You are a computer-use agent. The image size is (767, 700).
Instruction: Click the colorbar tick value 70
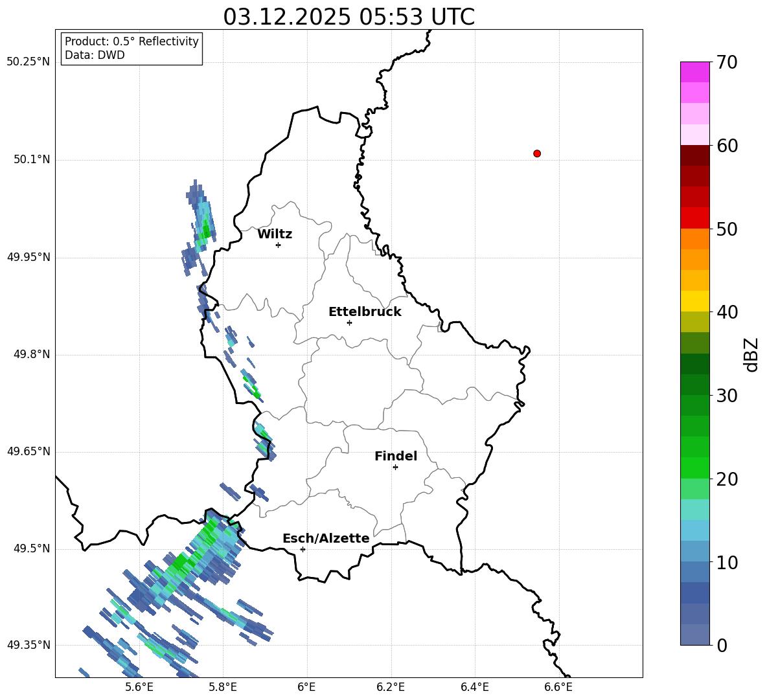tap(727, 62)
